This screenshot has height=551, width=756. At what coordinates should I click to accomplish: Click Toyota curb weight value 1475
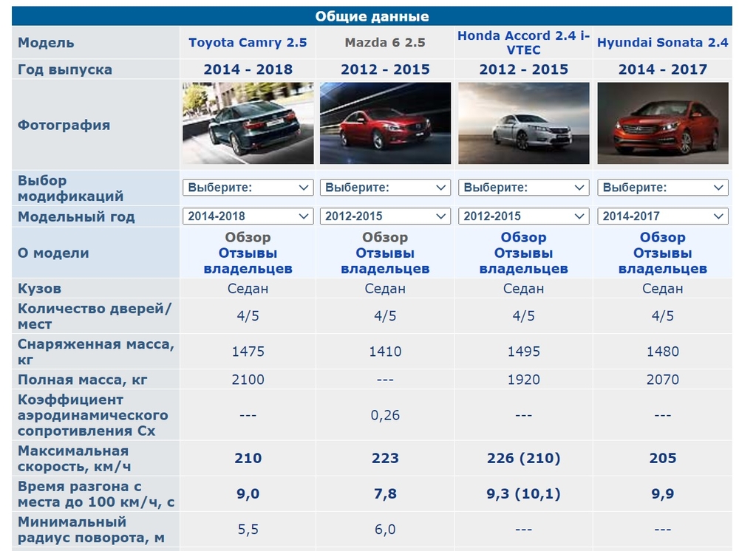point(248,352)
